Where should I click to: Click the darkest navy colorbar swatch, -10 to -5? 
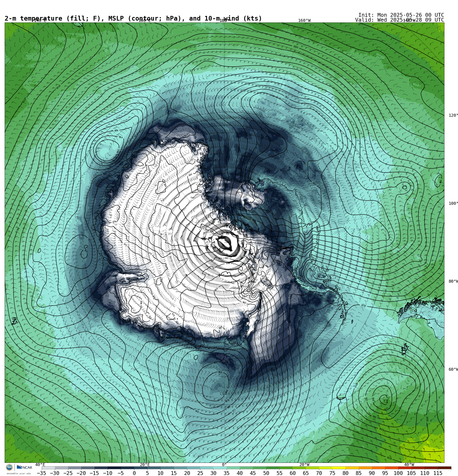click(x=114, y=468)
